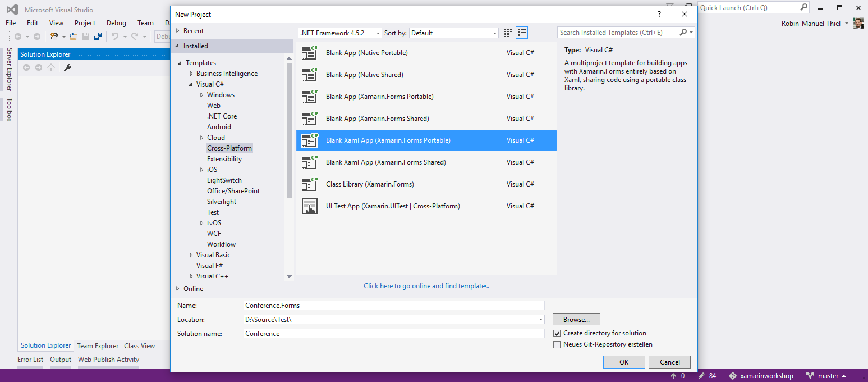Click the Quick Launch magnifier icon
The height and width of the screenshot is (382, 868).
click(803, 7)
